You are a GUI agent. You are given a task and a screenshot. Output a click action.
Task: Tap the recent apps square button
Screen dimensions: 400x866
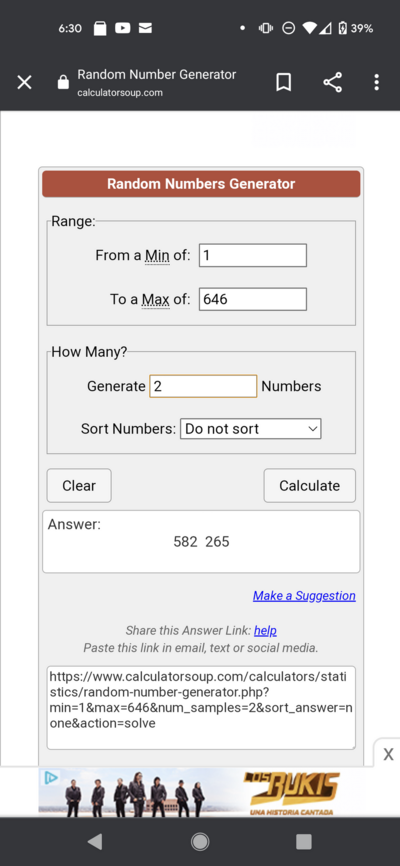[x=304, y=841]
